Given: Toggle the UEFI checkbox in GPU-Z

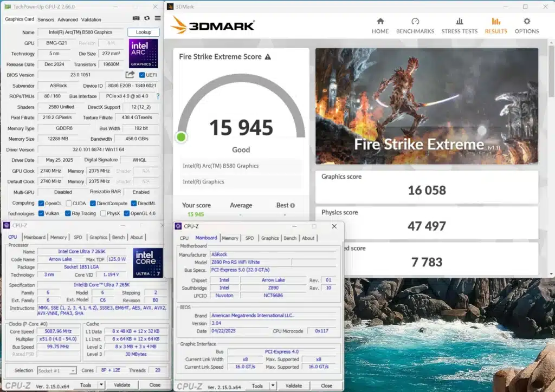Looking at the screenshot, I should tap(142, 75).
